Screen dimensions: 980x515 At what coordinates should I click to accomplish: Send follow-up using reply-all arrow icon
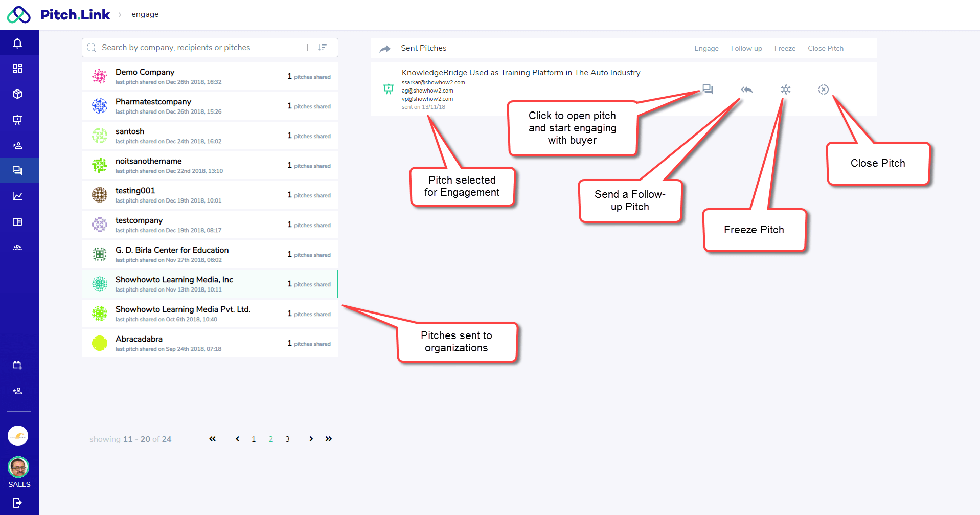point(747,89)
